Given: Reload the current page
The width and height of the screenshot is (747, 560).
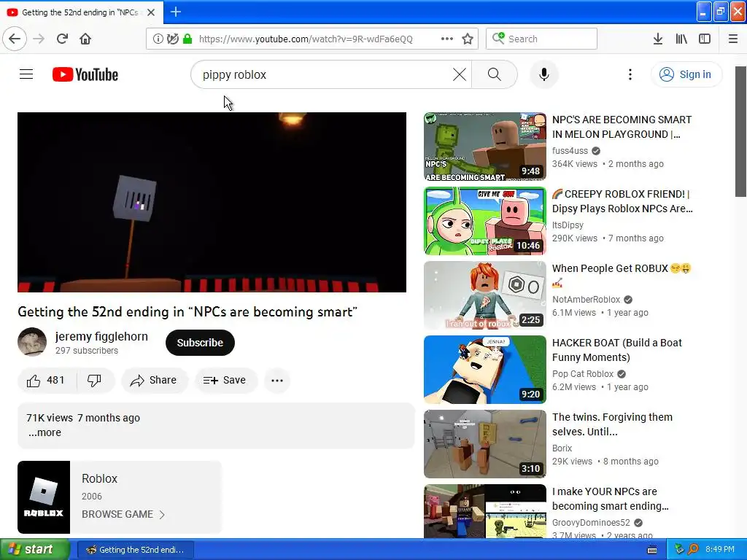Looking at the screenshot, I should 62,39.
